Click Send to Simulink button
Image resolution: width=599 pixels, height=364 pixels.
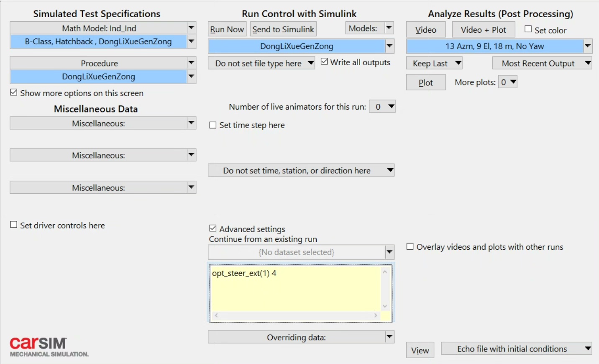(283, 29)
